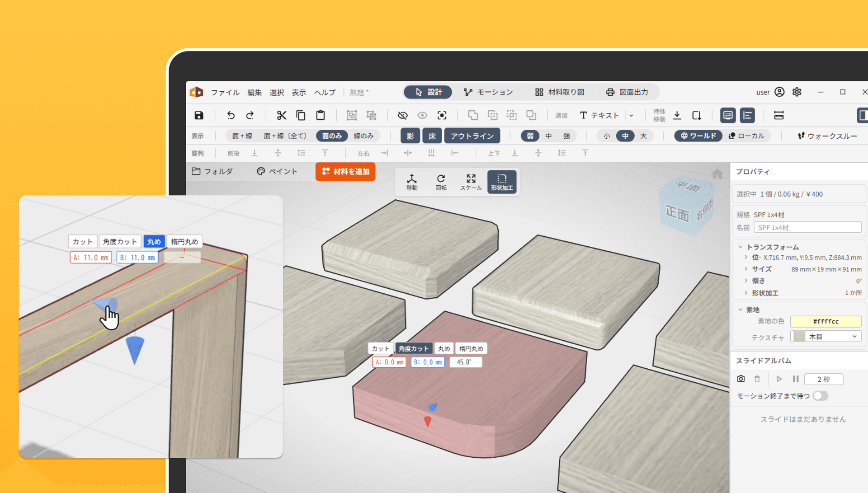This screenshot has height=493, width=868.
Task: Click the measure ruler icon in toolbar
Action: point(778,115)
